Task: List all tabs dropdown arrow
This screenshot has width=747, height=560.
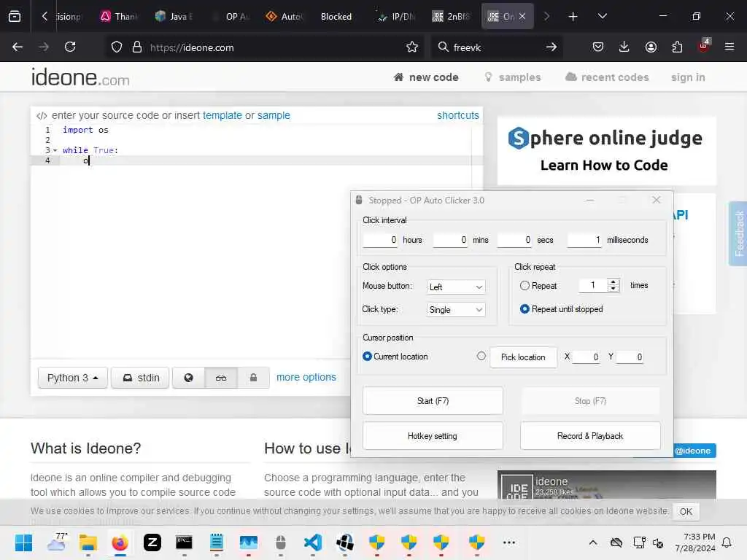Action: pyautogui.click(x=602, y=16)
